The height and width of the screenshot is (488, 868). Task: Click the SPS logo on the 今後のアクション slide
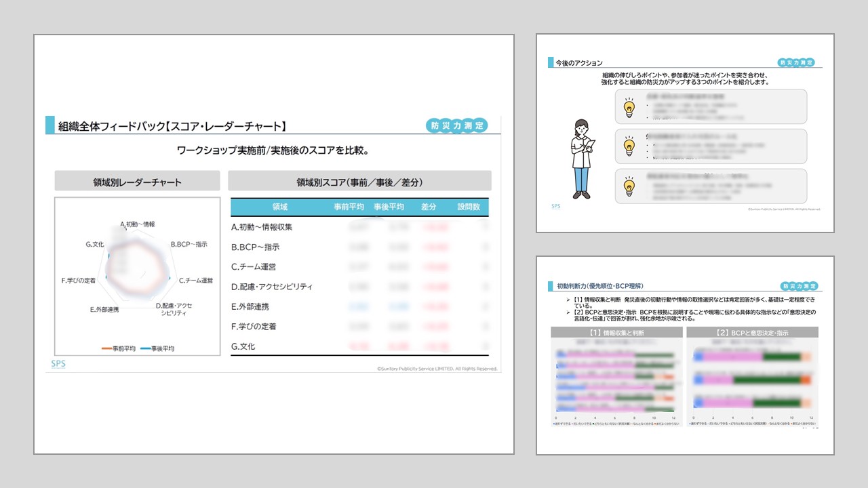point(555,206)
